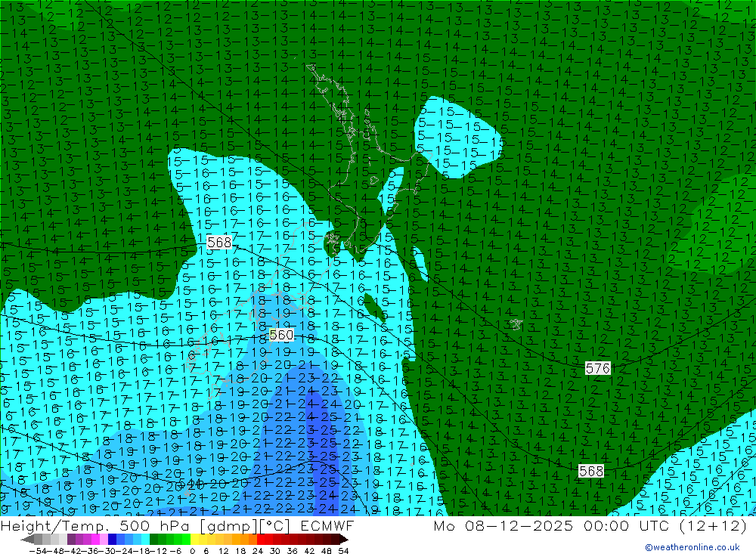Pick the yellow swatch at 0 on scale
The width and height of the screenshot is (756, 554).
(x=195, y=539)
